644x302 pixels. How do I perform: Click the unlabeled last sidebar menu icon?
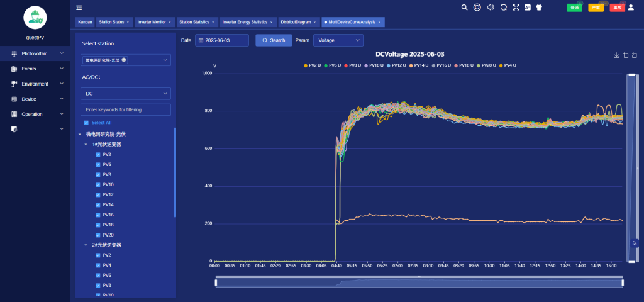pyautogui.click(x=14, y=129)
